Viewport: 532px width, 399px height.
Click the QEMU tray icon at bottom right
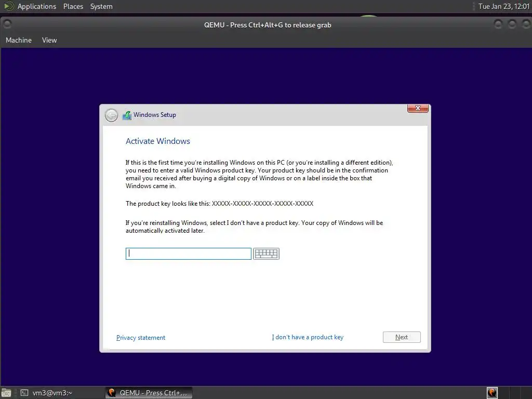click(x=492, y=393)
